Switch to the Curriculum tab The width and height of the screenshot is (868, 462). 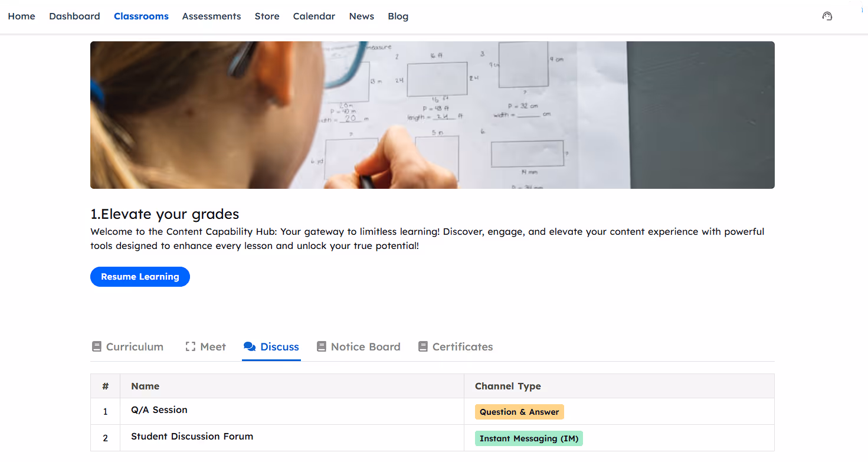pos(127,346)
